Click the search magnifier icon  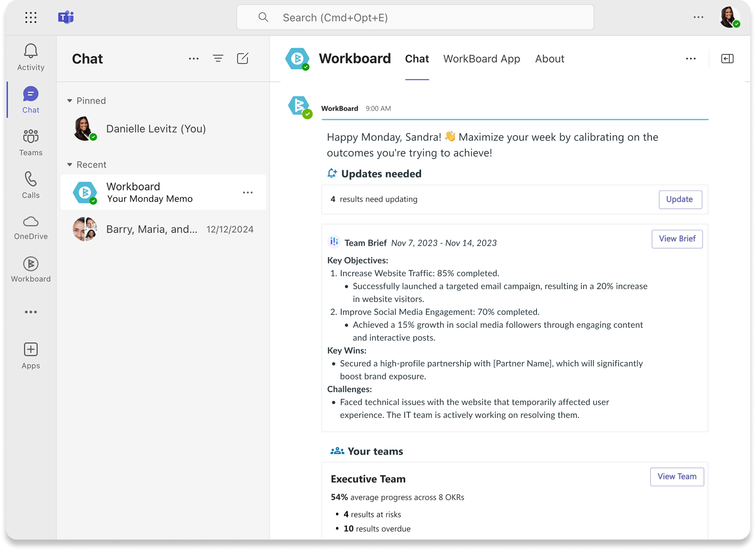263,17
